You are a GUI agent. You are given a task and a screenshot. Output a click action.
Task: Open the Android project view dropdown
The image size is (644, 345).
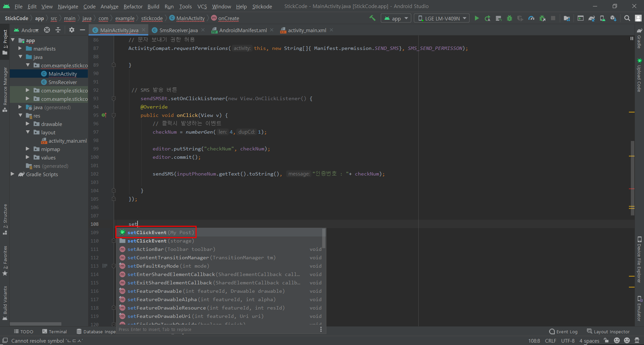click(x=26, y=30)
